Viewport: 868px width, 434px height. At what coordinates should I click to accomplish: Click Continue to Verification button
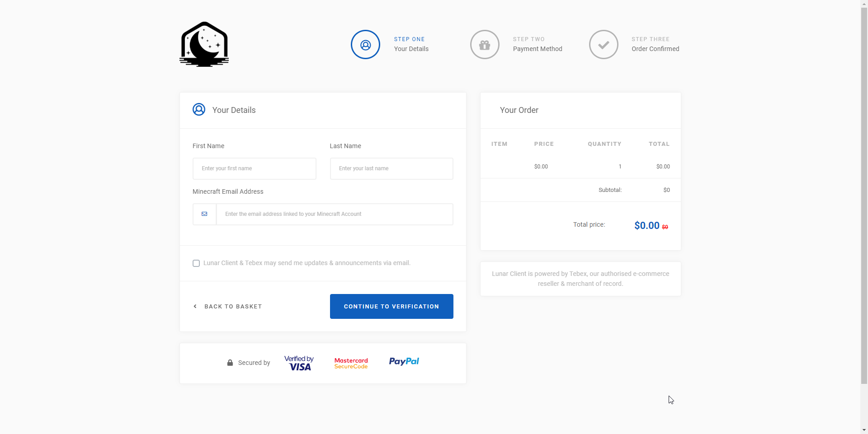tap(392, 306)
